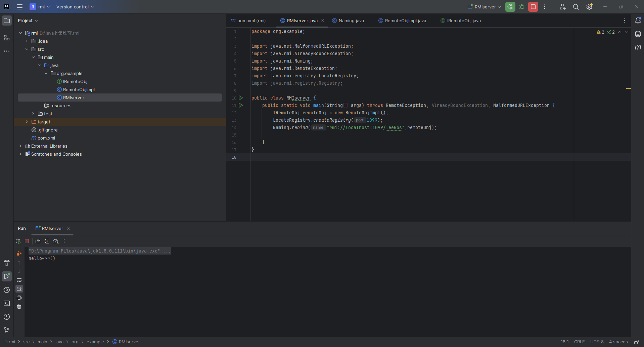Open editor tabs options menu

click(x=625, y=21)
